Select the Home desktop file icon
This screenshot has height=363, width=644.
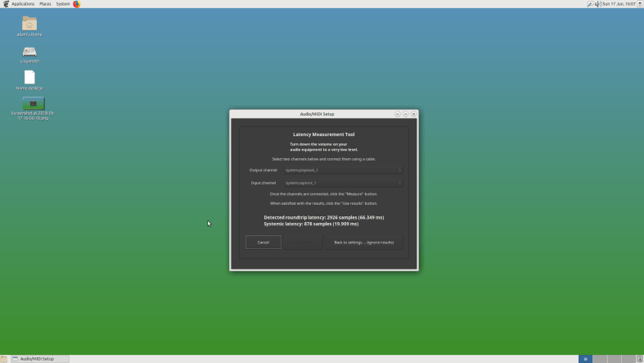pos(29,78)
